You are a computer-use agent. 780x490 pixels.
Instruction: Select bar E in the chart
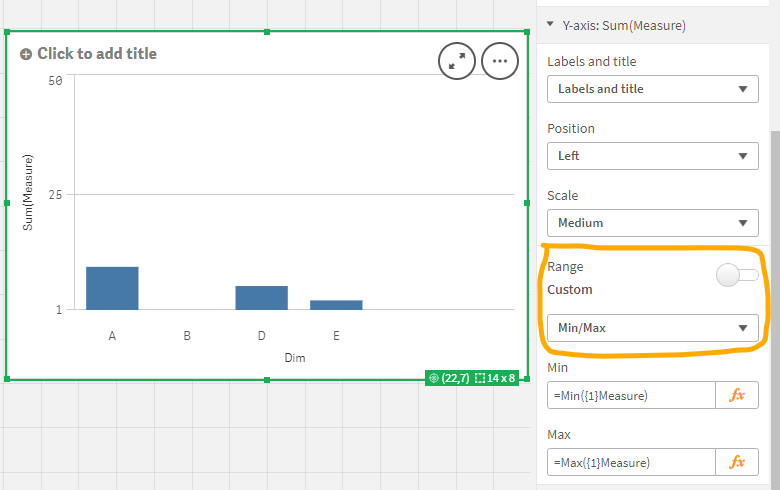(336, 304)
